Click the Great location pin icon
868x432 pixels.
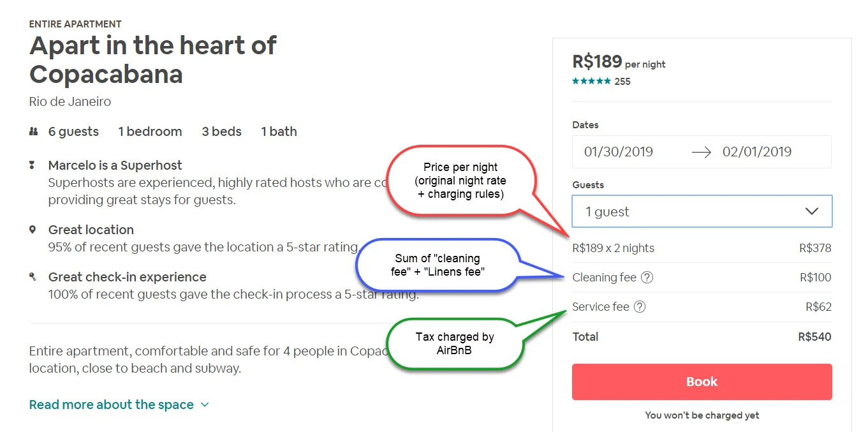coord(33,230)
